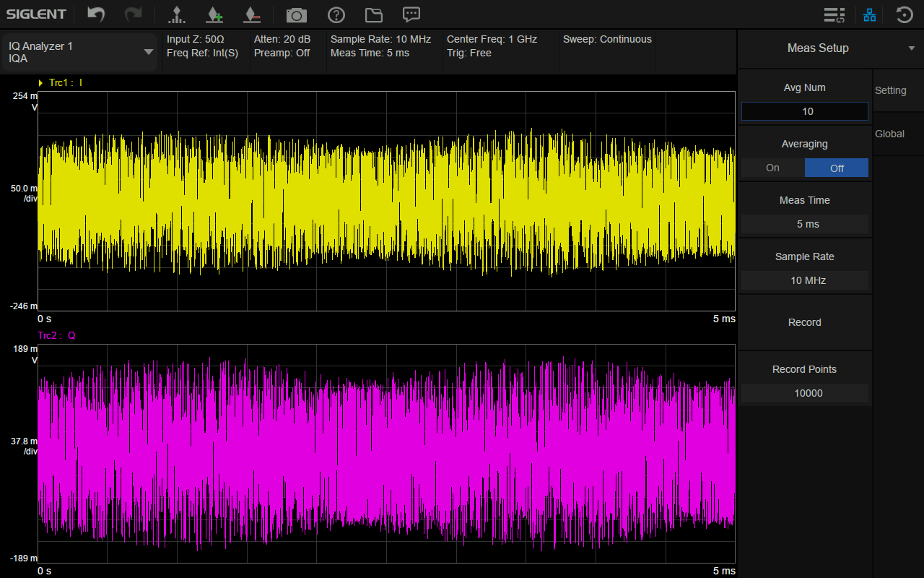Screen dimensions: 924x578
Task: Remove a marker with red minus icon
Action: pyautogui.click(x=251, y=14)
